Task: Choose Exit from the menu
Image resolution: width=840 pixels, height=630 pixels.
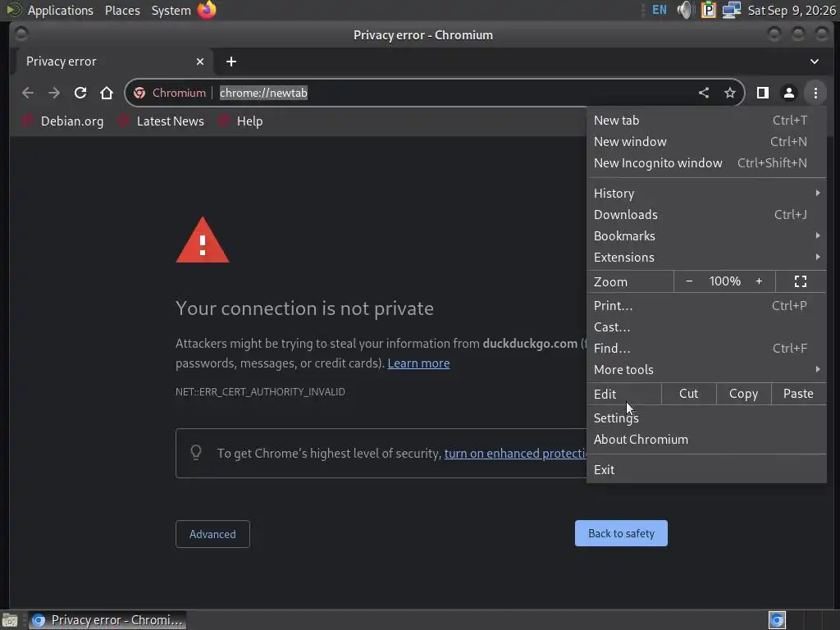Action: tap(706, 469)
